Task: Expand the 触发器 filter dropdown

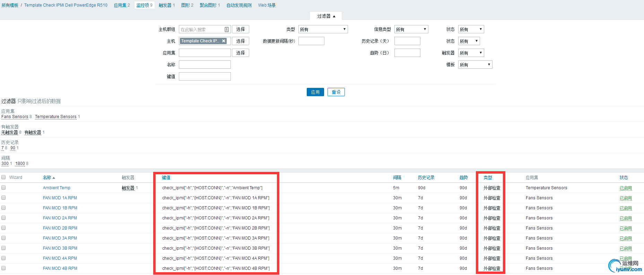Action: click(x=471, y=53)
